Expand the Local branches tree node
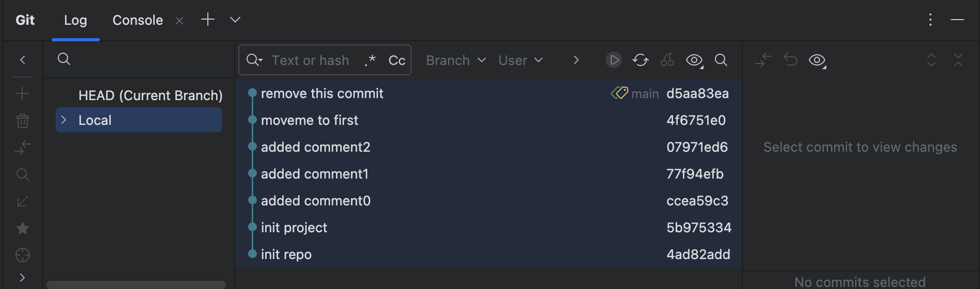 coord(64,120)
